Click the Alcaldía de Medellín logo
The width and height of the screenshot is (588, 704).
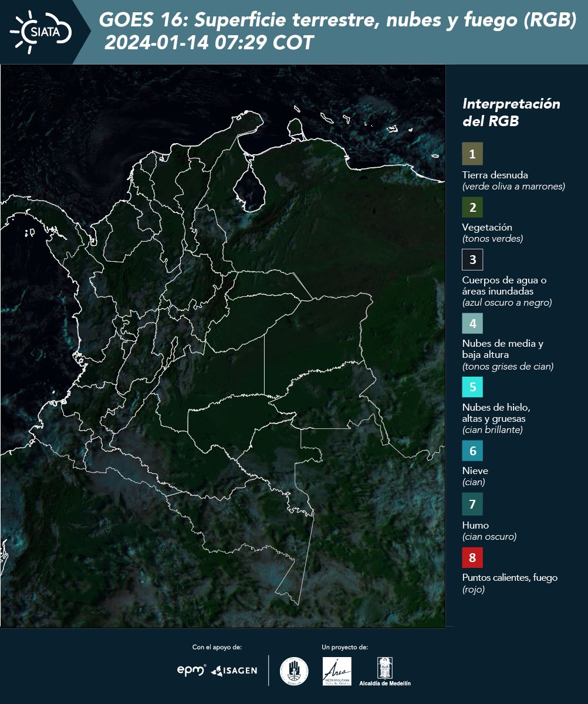385,672
